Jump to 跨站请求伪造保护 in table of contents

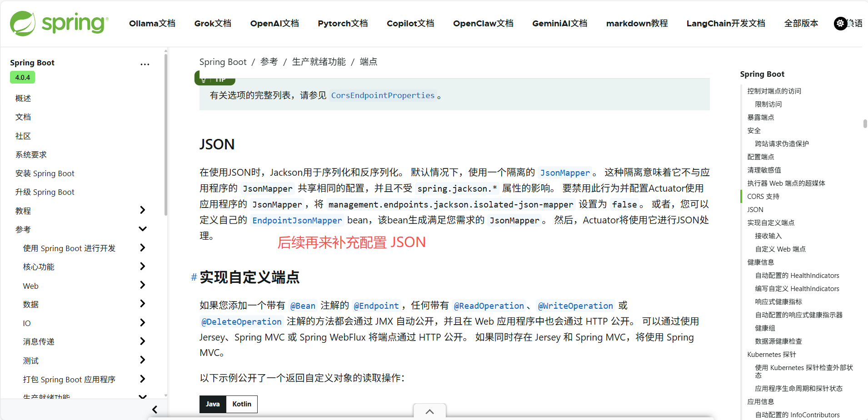point(782,144)
